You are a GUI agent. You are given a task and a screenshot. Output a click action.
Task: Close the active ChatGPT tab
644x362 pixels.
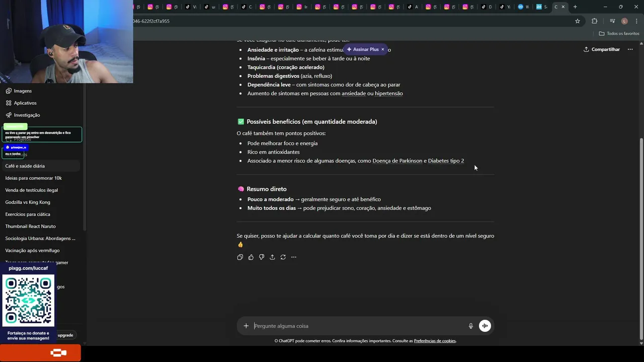[x=563, y=7]
